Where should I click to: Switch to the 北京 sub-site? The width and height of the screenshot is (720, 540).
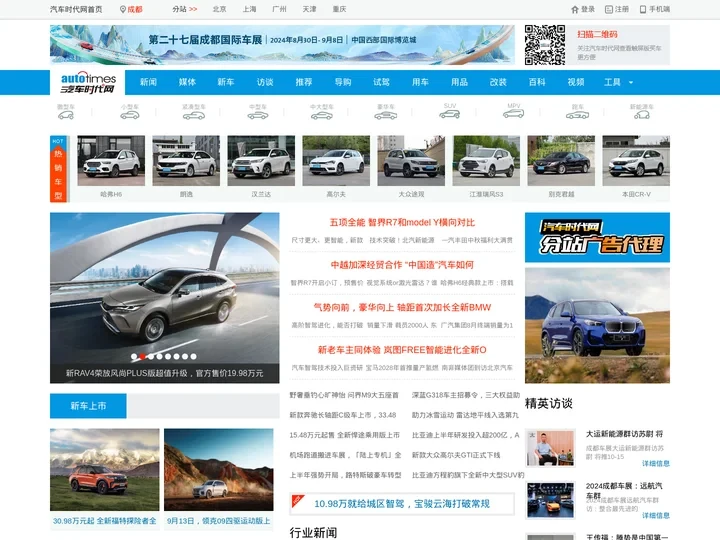219,9
